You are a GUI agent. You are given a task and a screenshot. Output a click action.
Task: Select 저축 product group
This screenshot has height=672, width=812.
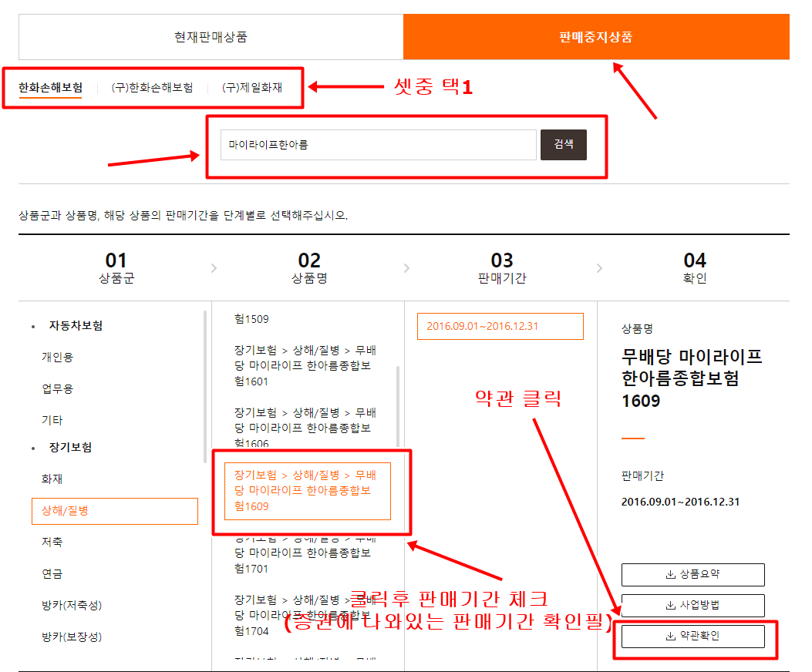click(x=52, y=542)
